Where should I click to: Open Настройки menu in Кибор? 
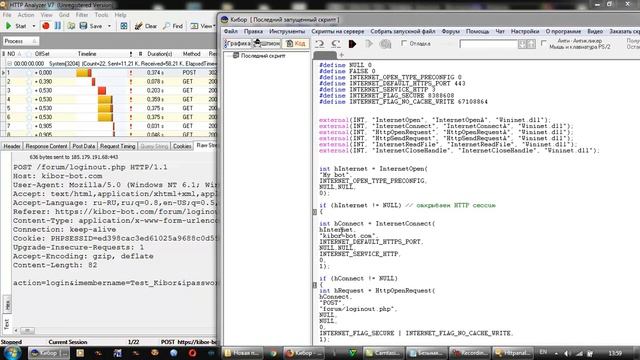525,31
